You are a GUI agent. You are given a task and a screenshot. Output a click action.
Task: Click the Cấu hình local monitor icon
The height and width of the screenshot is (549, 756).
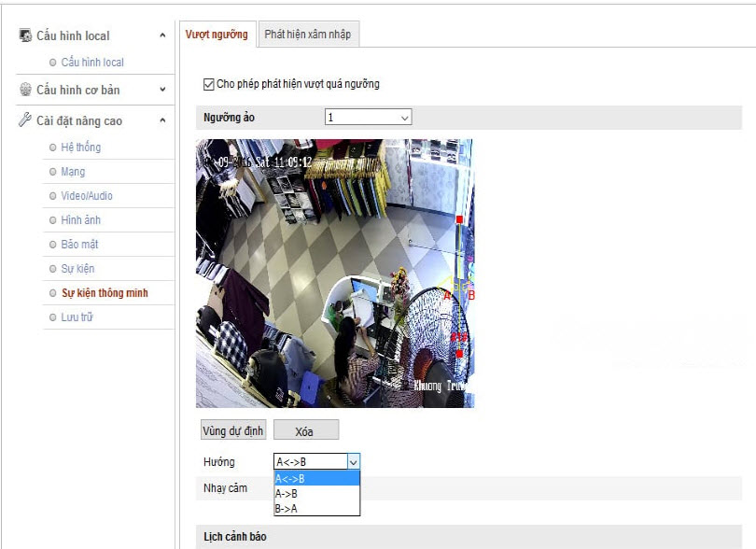(25, 35)
